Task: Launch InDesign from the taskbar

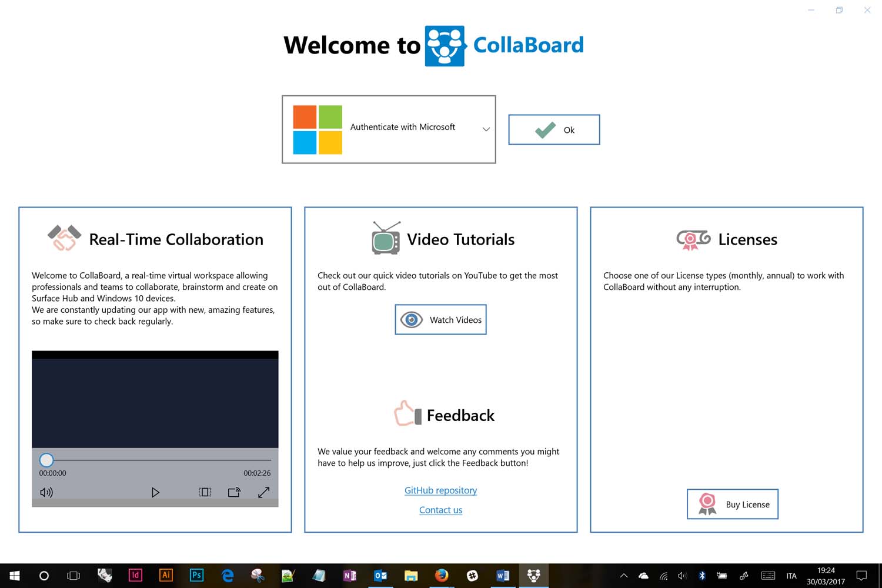Action: (x=135, y=575)
